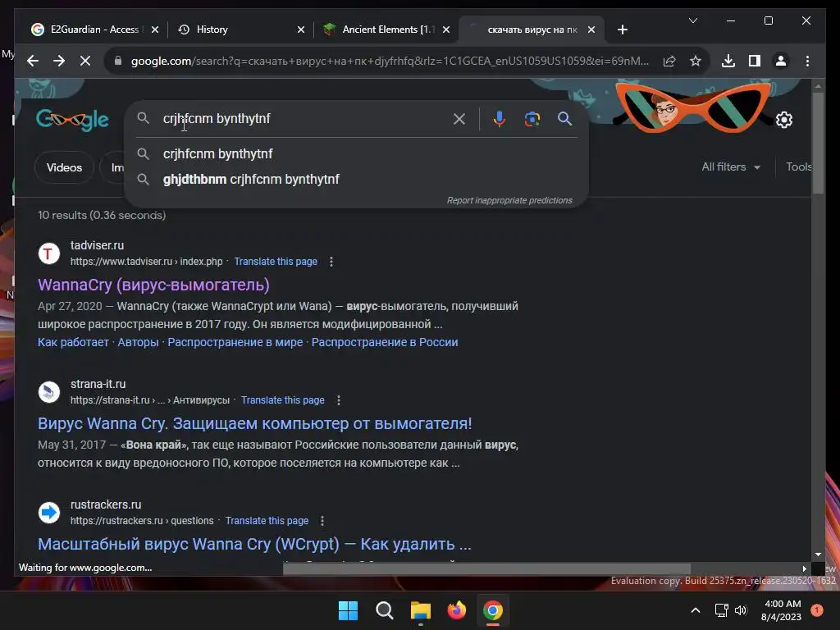Open the volume tray icon
This screenshot has height=630, width=840.
click(741, 610)
